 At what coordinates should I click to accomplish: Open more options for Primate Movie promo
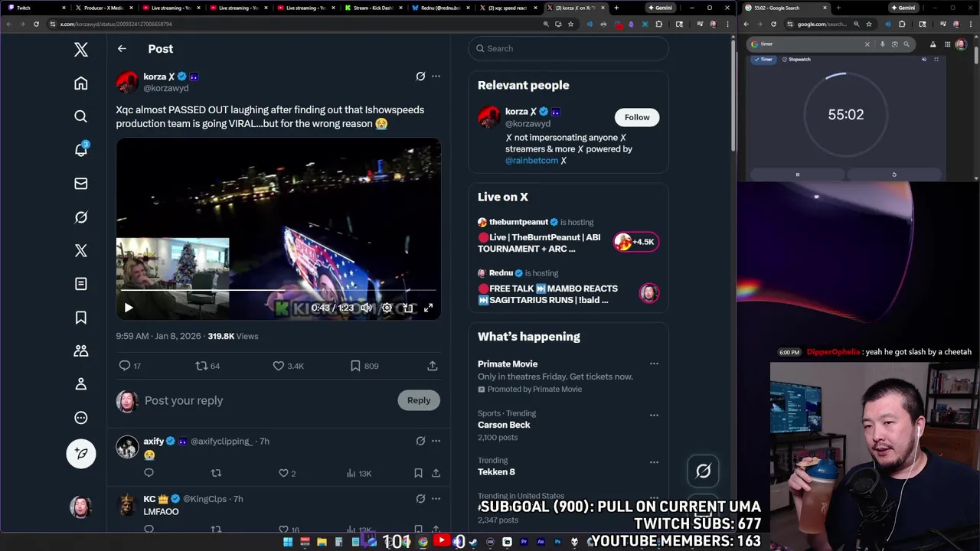(x=654, y=364)
